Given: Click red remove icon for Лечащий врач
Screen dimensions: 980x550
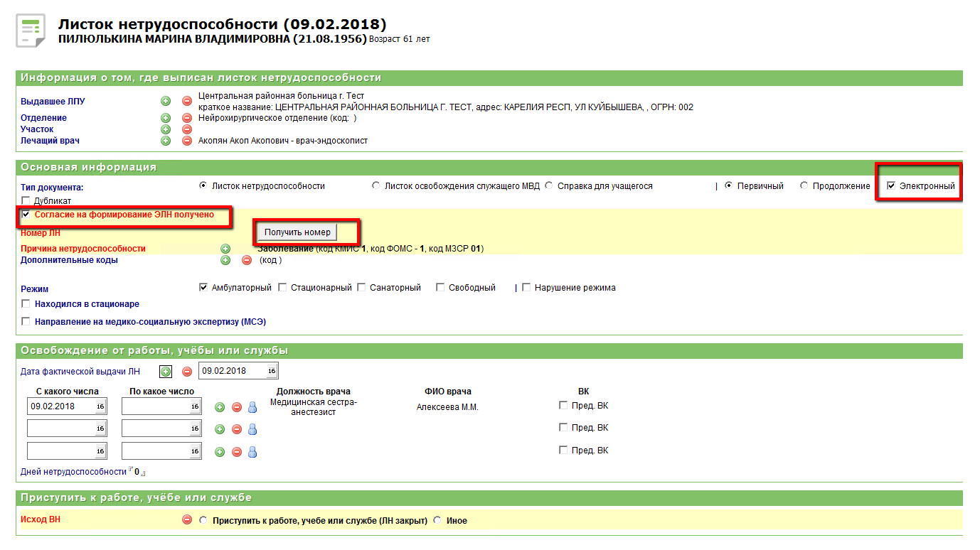Looking at the screenshot, I should pyautogui.click(x=187, y=141).
